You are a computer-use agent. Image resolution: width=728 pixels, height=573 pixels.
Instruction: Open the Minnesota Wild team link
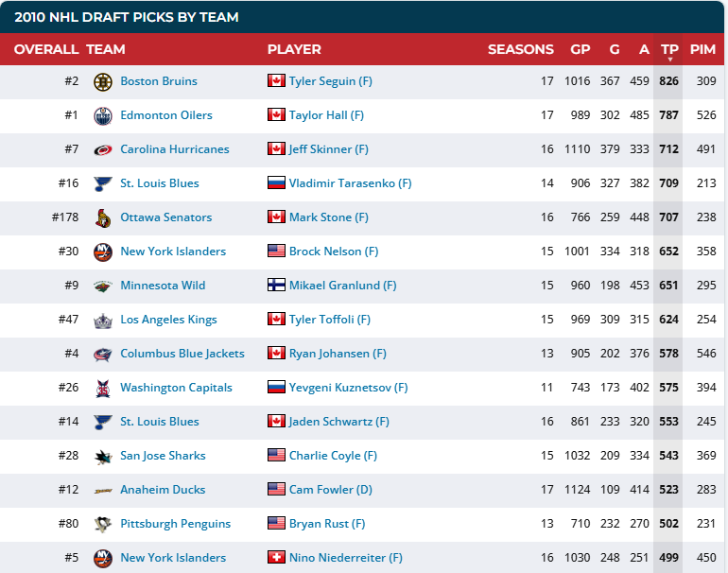coord(163,286)
